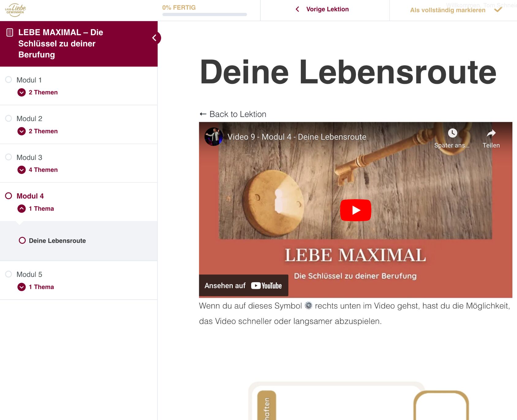Open Modul 5 in the sidebar
This screenshot has height=420, width=517.
click(x=29, y=274)
